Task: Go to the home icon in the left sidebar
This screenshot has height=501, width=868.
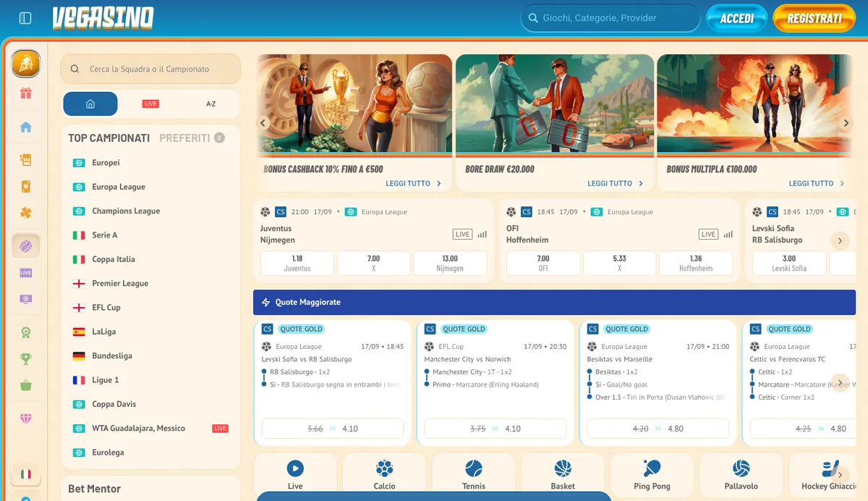Action: (26, 127)
